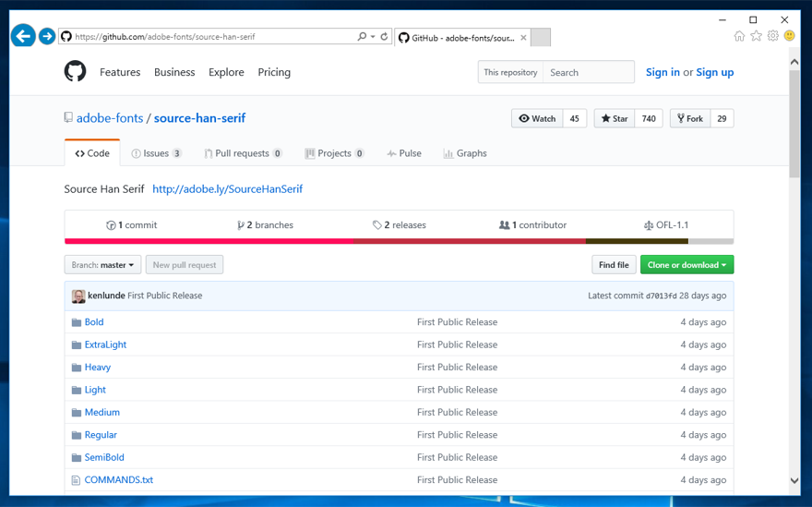Click scrollbar up arrow

point(794,62)
